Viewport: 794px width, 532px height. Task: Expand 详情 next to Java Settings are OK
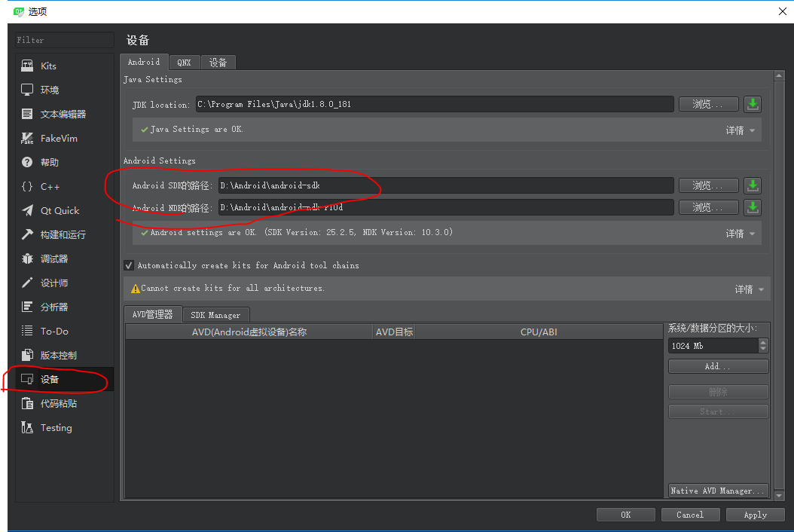pos(740,130)
